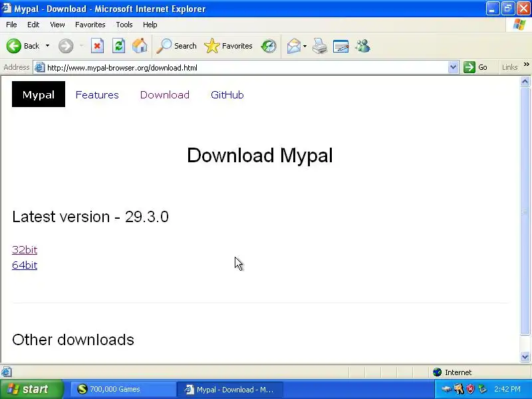Click the 'Download Mypal' page title
The image size is (532, 399).
tap(260, 155)
